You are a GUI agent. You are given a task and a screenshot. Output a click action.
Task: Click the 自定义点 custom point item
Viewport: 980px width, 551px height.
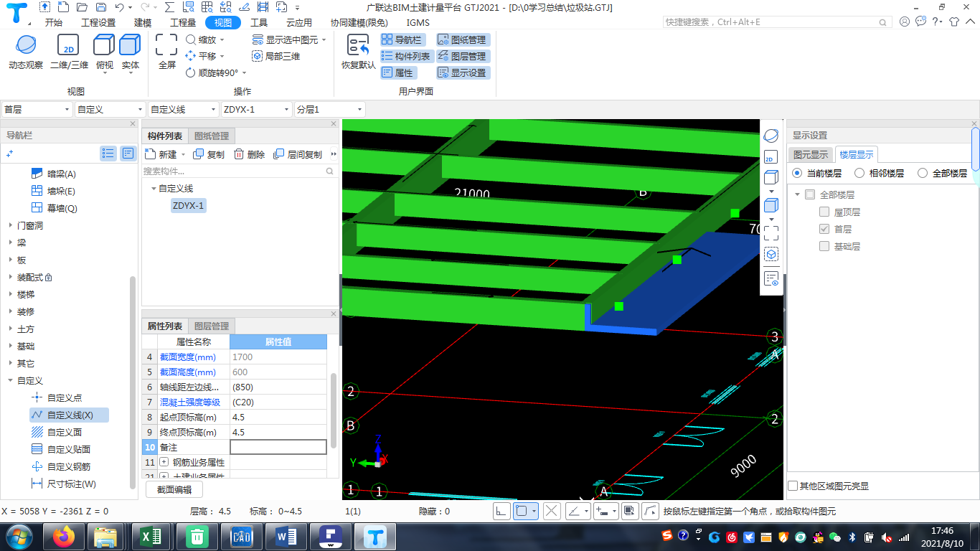click(57, 397)
